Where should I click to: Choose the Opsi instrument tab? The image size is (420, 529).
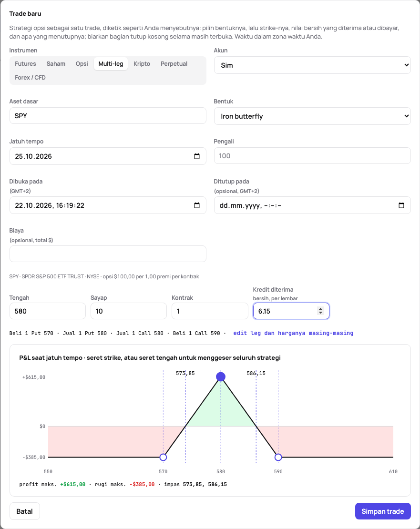tap(82, 64)
